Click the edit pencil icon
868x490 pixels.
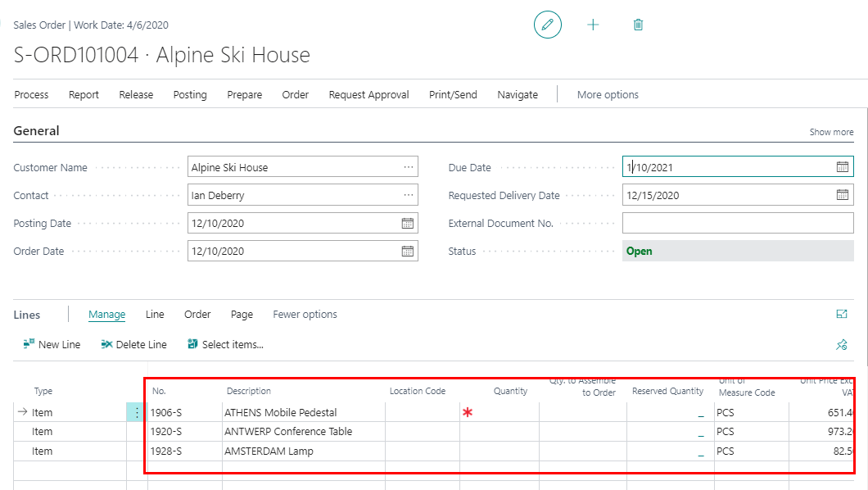click(548, 25)
